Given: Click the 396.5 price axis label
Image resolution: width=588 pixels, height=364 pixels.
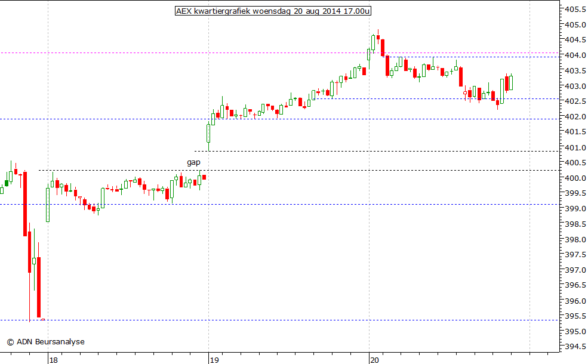Looking at the screenshot, I should click(x=575, y=285).
